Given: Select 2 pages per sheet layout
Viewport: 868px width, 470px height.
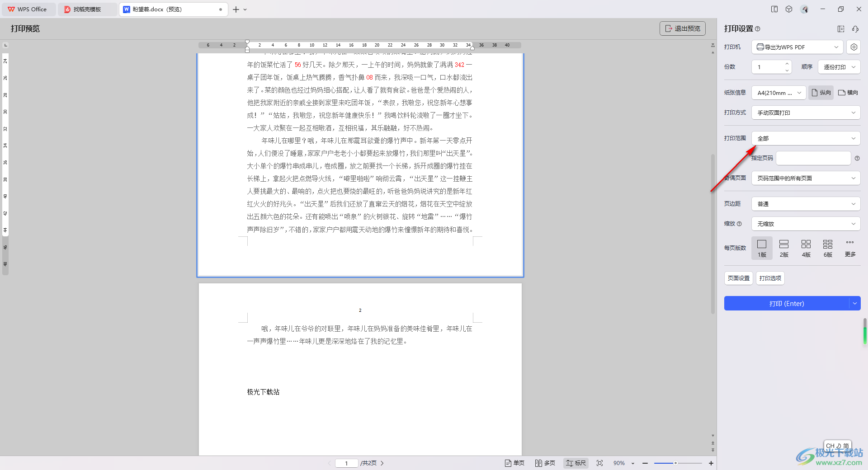Looking at the screenshot, I should [784, 248].
